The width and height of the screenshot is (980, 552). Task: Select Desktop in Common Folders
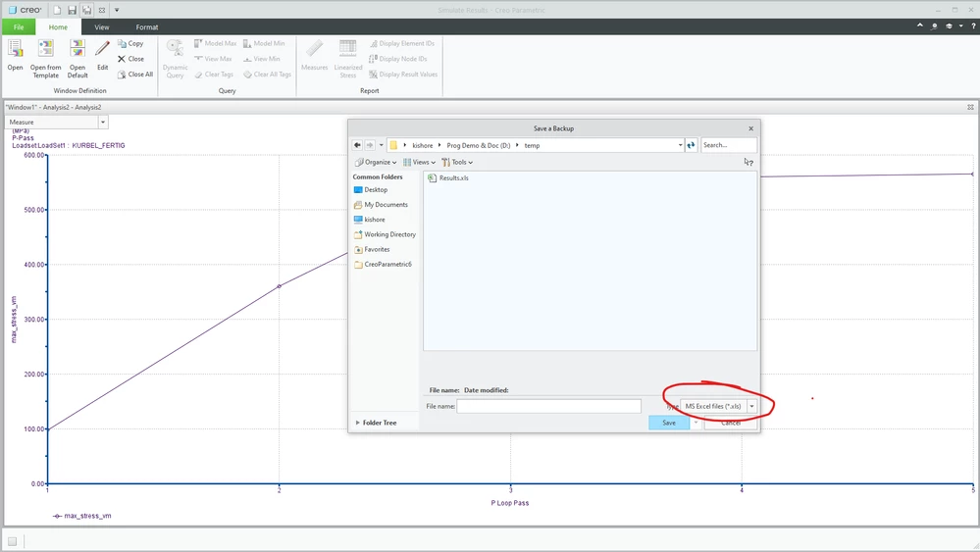(371, 190)
